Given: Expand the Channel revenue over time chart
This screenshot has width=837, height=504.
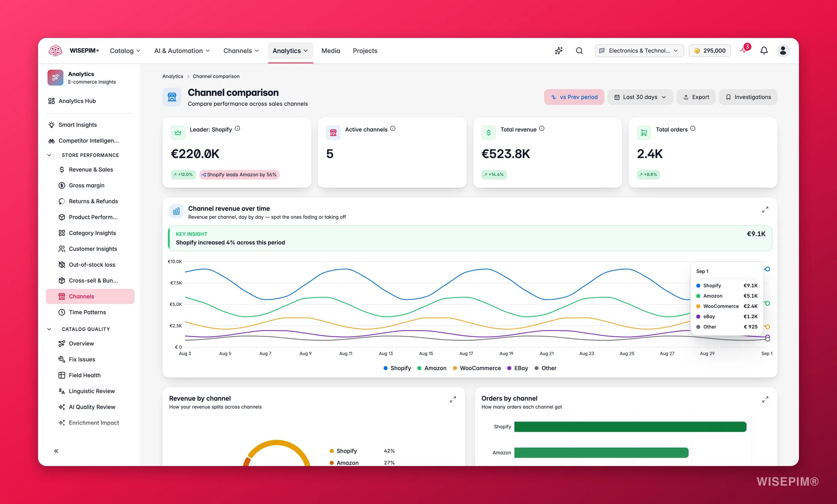Looking at the screenshot, I should coord(765,210).
